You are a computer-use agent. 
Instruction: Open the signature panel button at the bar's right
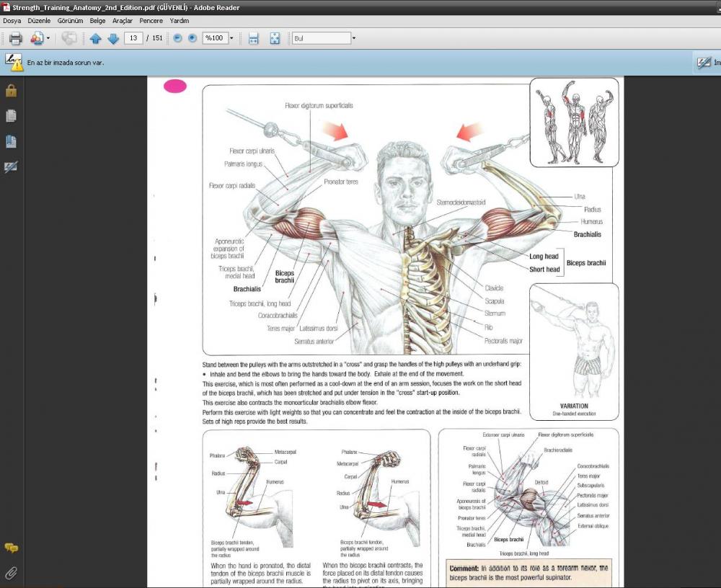click(707, 63)
